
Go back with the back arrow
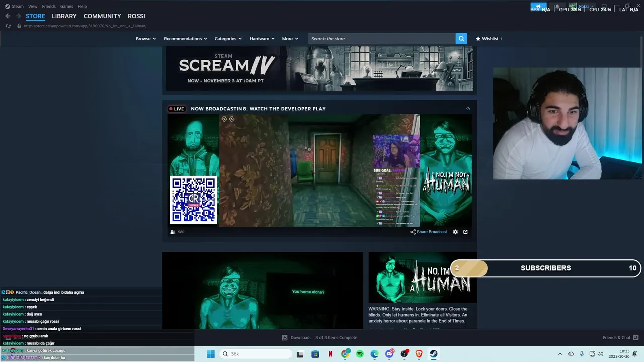click(x=8, y=16)
